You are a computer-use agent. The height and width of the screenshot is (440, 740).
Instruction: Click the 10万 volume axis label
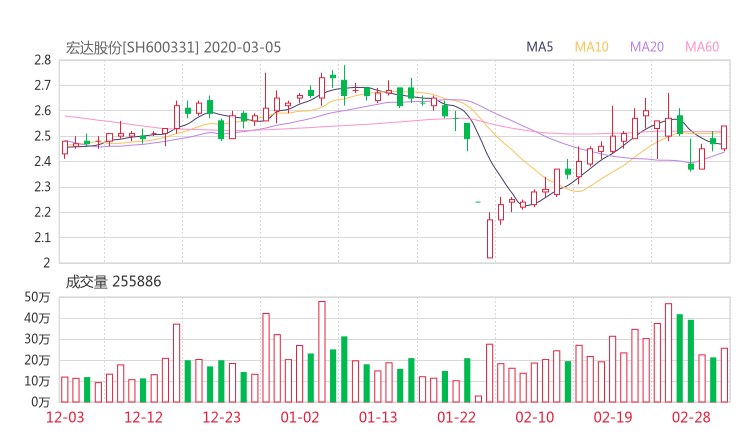point(37,381)
